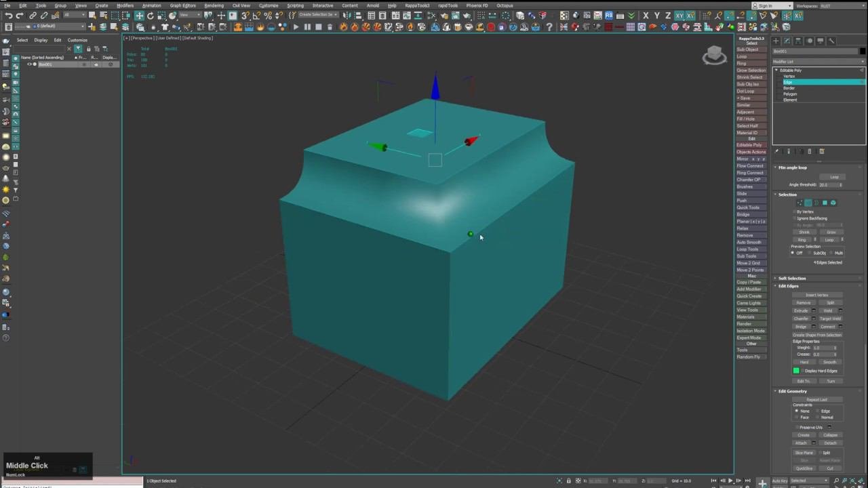Select Vertex level in the modifier stack
868x488 pixels.
pos(789,76)
